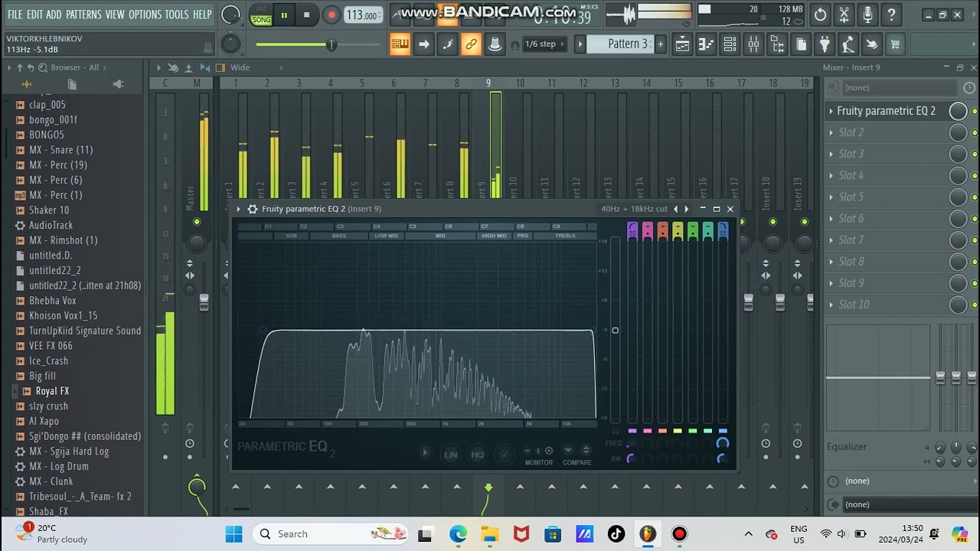Open the VIEW menu
This screenshot has height=551, width=980.
[115, 15]
